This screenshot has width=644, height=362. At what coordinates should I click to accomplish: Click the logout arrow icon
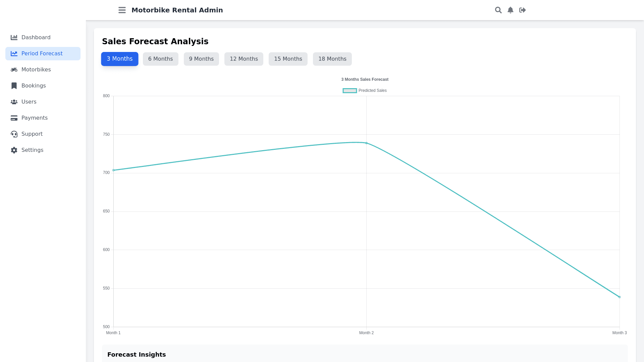click(523, 10)
